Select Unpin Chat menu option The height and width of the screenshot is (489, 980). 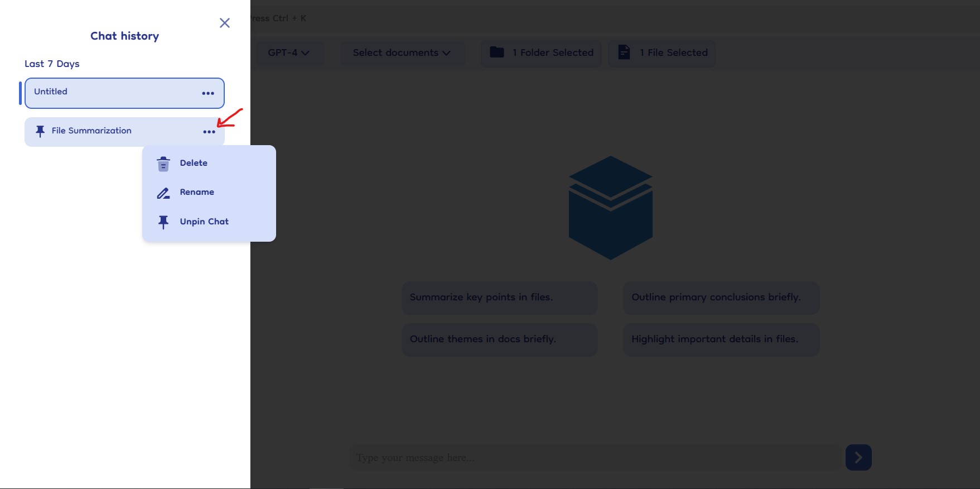coord(204,222)
